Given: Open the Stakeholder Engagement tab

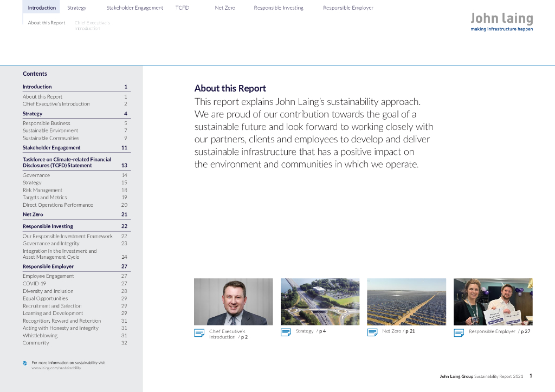Looking at the screenshot, I should [134, 8].
